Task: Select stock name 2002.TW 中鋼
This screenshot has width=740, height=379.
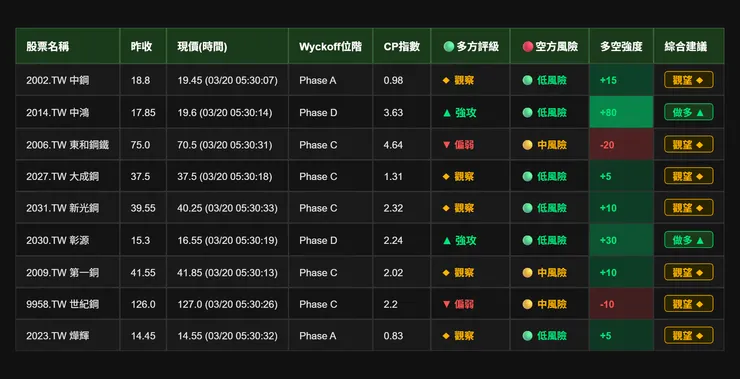Action: pos(58,80)
